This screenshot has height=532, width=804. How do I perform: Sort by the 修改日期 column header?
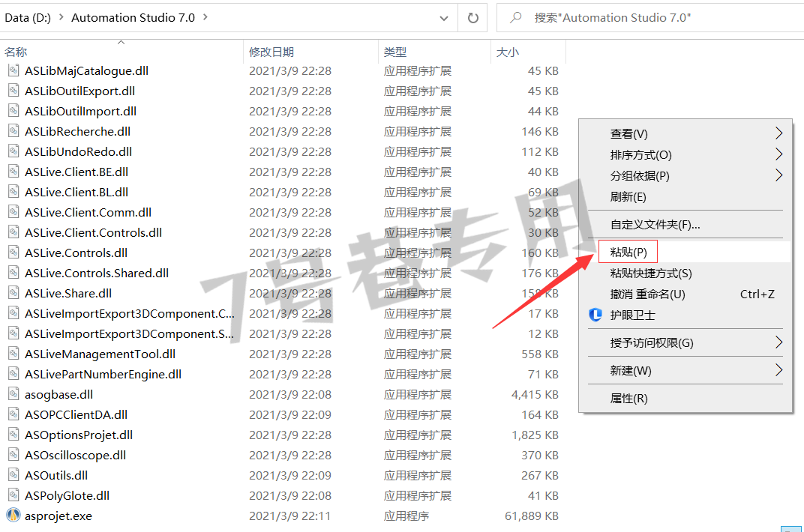click(x=310, y=52)
